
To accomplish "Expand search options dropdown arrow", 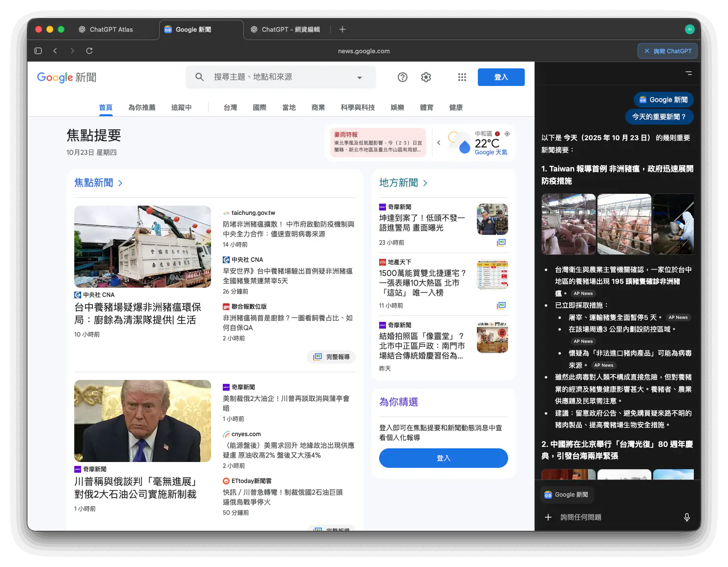I will 360,78.
